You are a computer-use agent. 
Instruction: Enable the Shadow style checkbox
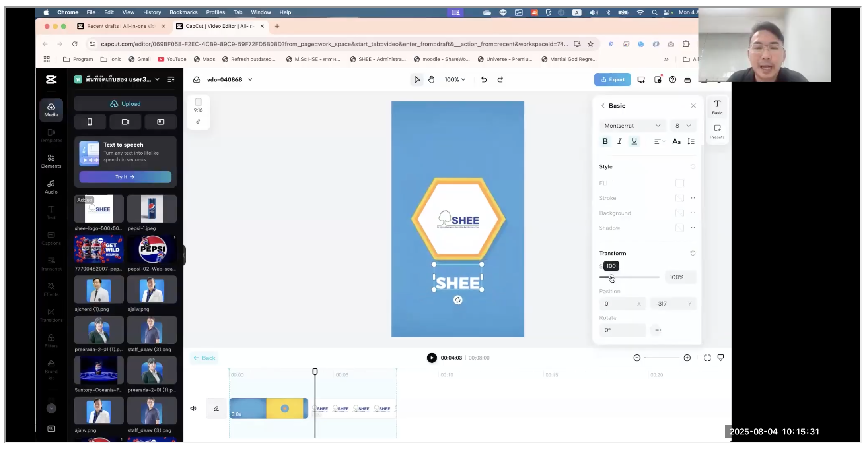click(x=679, y=228)
